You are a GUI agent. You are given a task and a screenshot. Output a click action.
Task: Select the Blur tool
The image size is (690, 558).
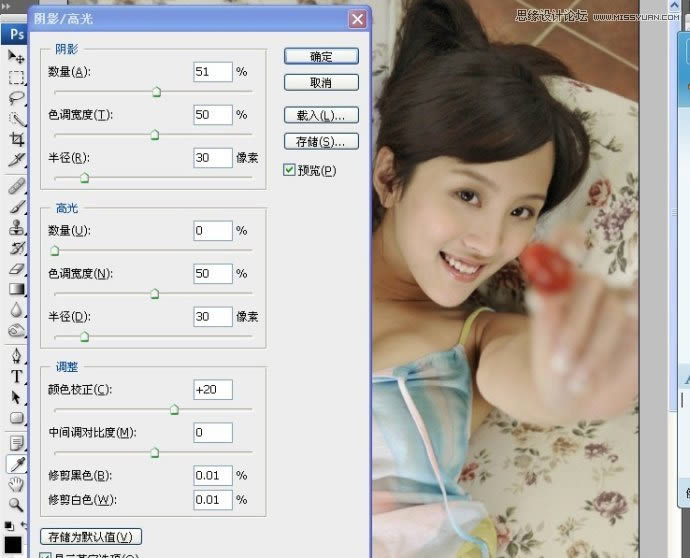(16, 310)
